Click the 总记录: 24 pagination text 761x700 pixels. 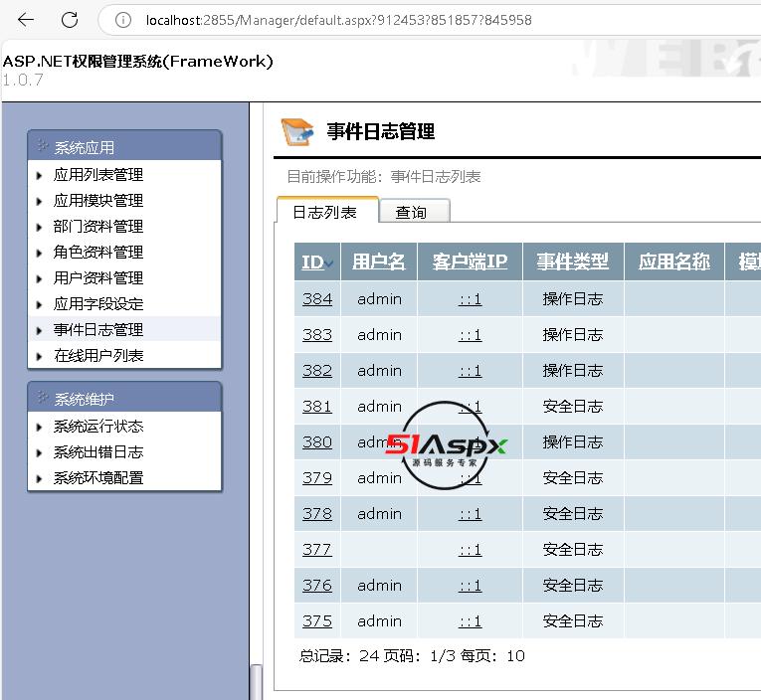[339, 656]
